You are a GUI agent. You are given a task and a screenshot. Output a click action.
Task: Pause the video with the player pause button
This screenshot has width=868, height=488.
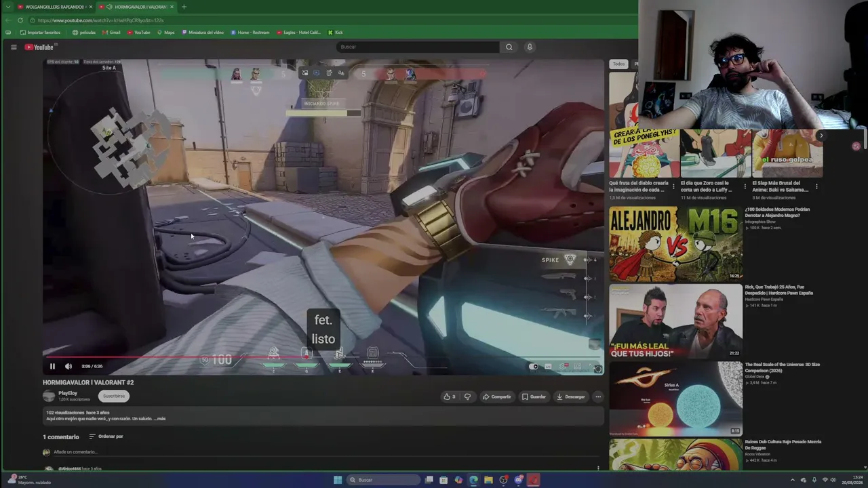[52, 366]
